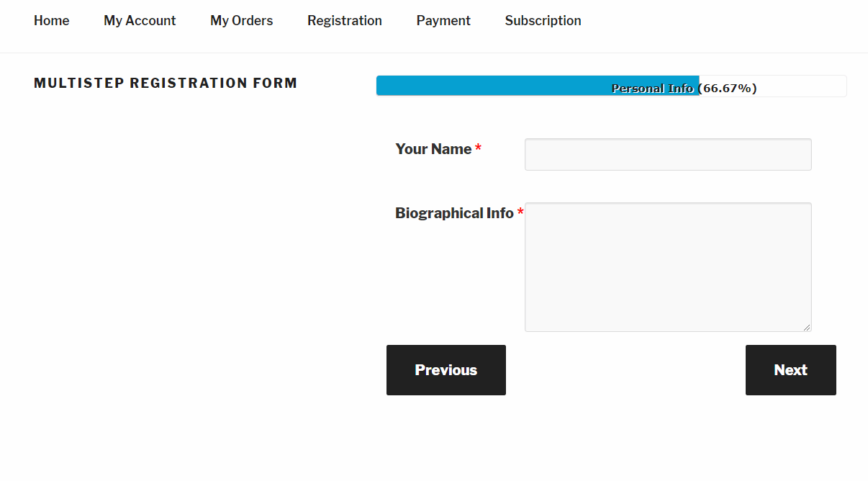Click the red asterisk beside Biographical Info
Viewport: 868px width, 481px height.
(520, 212)
